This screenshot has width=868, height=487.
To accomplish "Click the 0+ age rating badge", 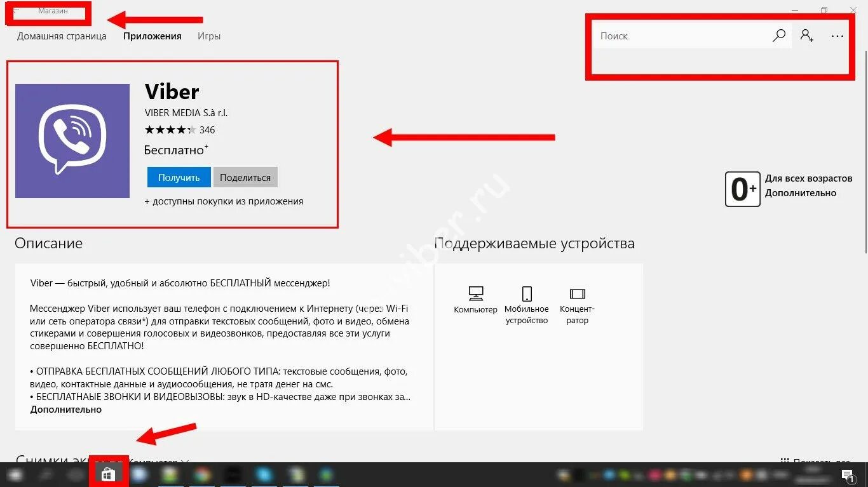I will click(x=742, y=189).
